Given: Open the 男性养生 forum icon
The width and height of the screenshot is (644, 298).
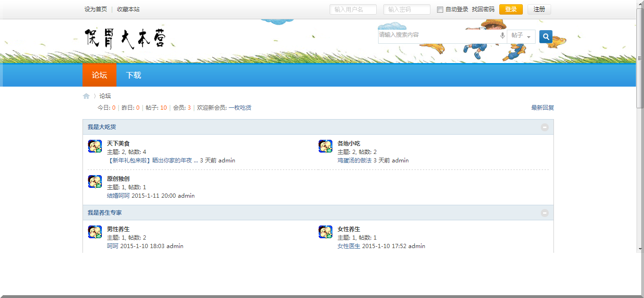Looking at the screenshot, I should (x=95, y=232).
